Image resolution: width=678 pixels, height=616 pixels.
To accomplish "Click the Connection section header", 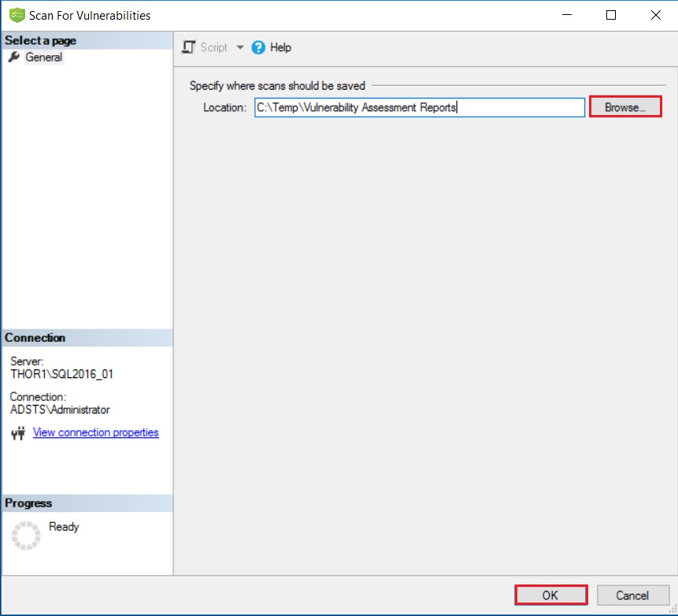I will (87, 338).
